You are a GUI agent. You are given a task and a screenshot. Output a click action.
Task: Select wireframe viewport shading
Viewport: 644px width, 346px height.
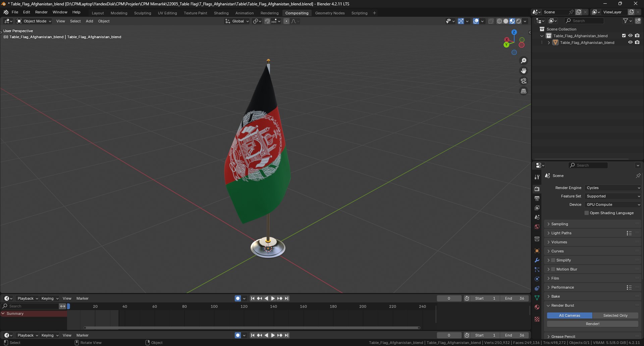pyautogui.click(x=499, y=21)
